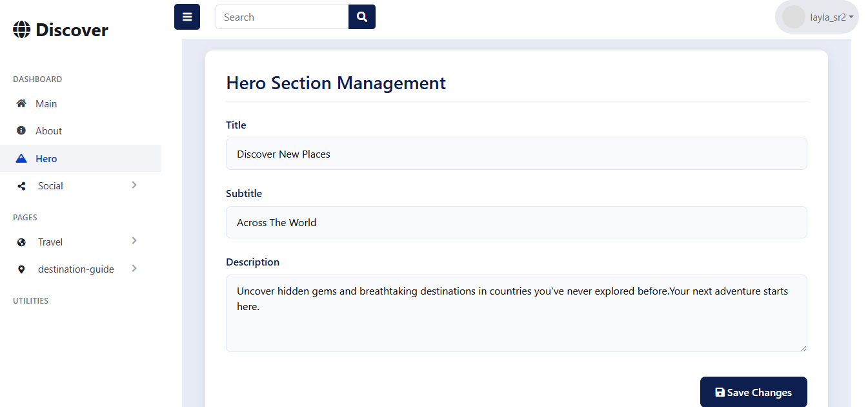Click the info icon beside About
868x407 pixels.
(21, 130)
